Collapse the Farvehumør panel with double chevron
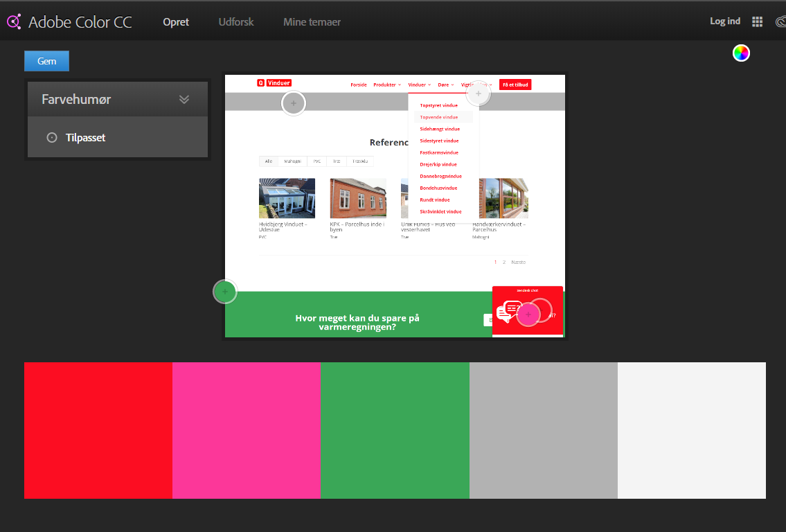 (x=184, y=99)
